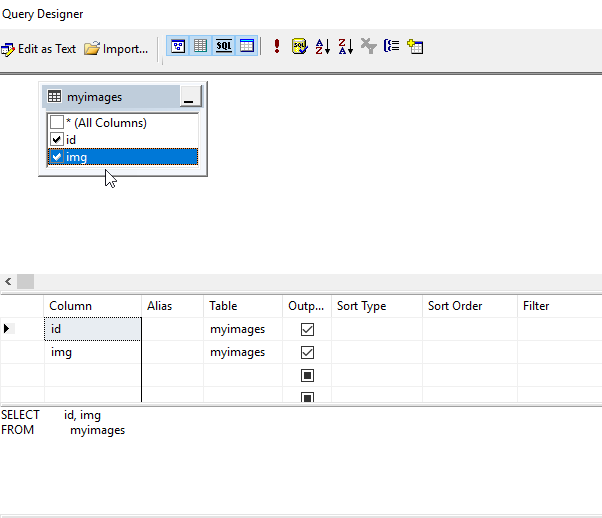Toggle the Result pane icon

[247, 46]
